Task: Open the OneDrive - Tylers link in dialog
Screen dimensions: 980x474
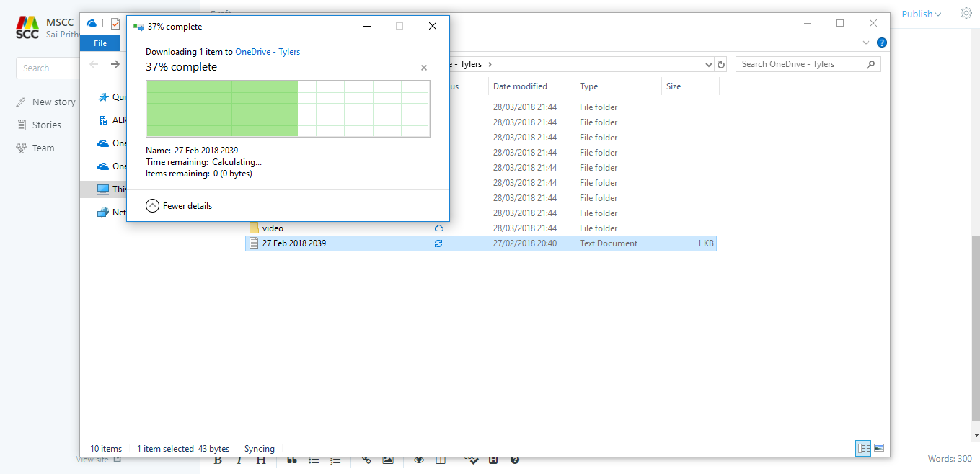Action: (268, 52)
